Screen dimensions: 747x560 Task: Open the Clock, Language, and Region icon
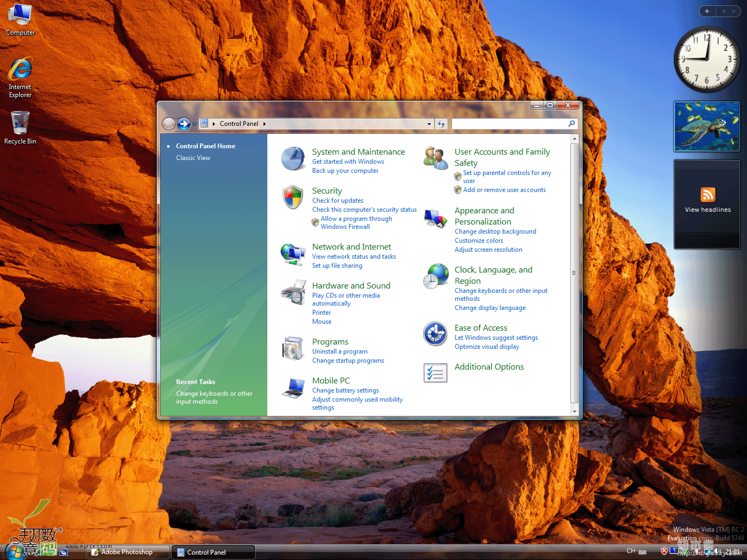435,276
